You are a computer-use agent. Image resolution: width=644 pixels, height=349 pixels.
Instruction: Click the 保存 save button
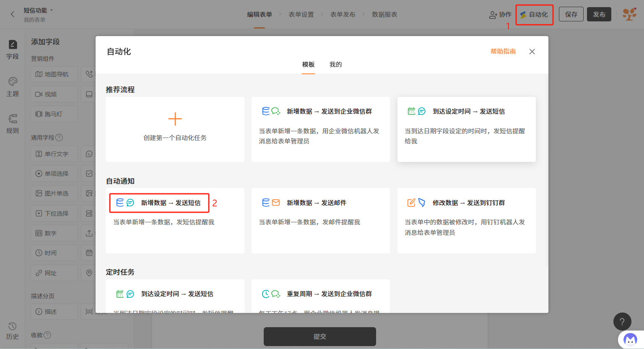coord(571,14)
